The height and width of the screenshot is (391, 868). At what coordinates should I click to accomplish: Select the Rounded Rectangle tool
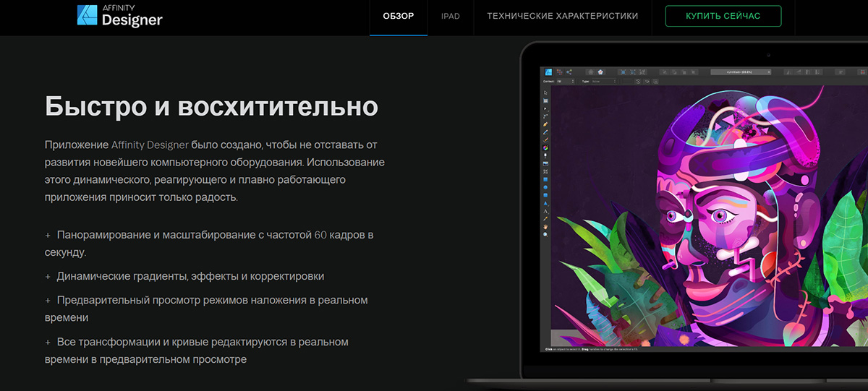click(545, 195)
